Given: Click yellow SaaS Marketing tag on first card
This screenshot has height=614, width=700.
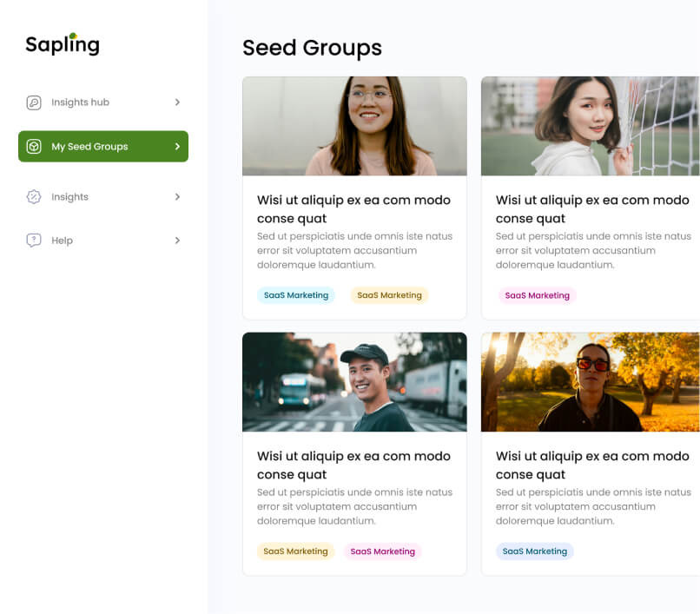Looking at the screenshot, I should 389,295.
